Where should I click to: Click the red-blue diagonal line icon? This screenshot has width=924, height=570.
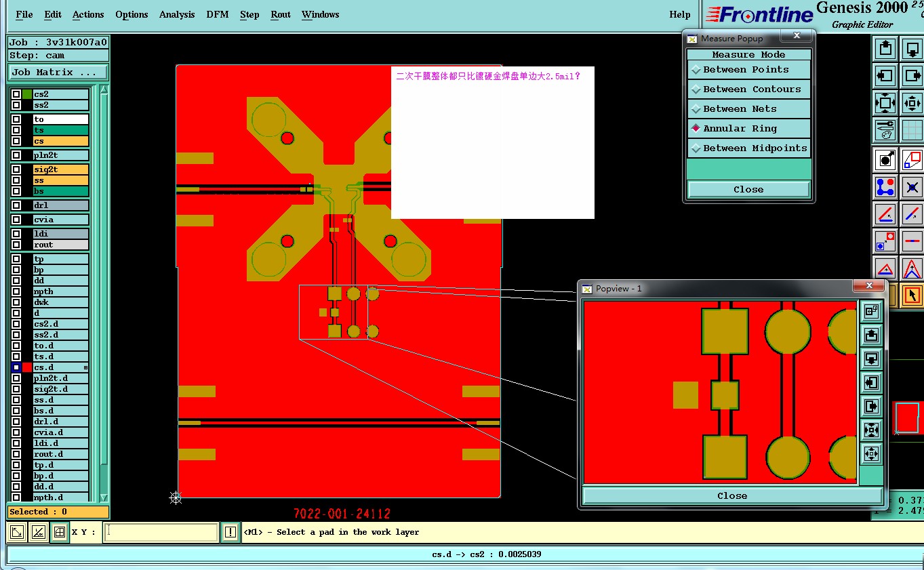pos(912,214)
